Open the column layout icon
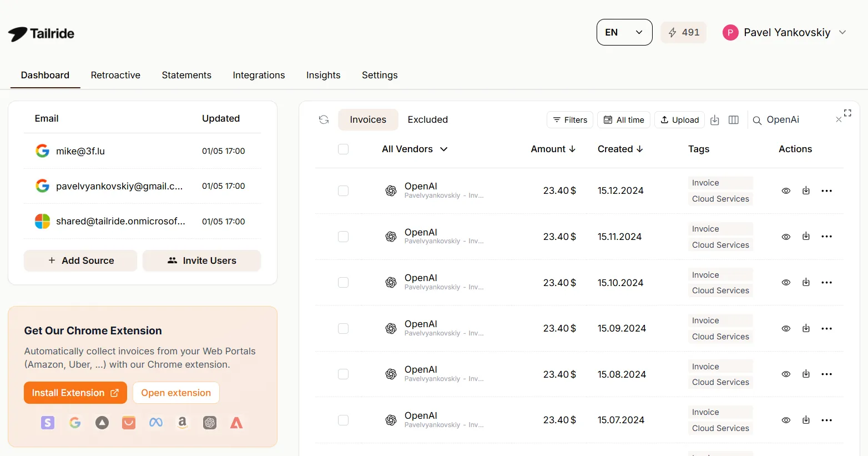868x456 pixels. tap(734, 120)
